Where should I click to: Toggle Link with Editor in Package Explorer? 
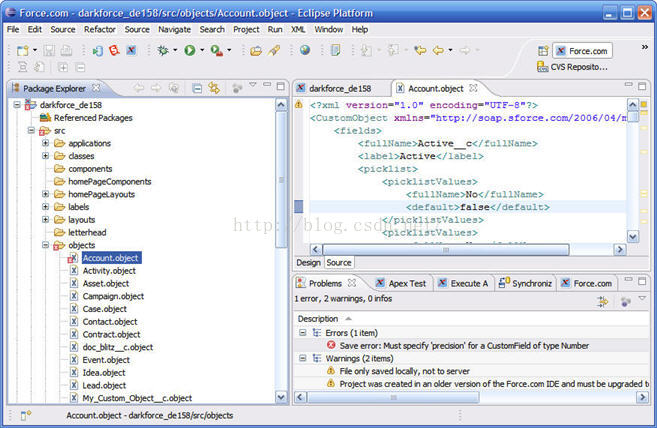pyautogui.click(x=214, y=88)
